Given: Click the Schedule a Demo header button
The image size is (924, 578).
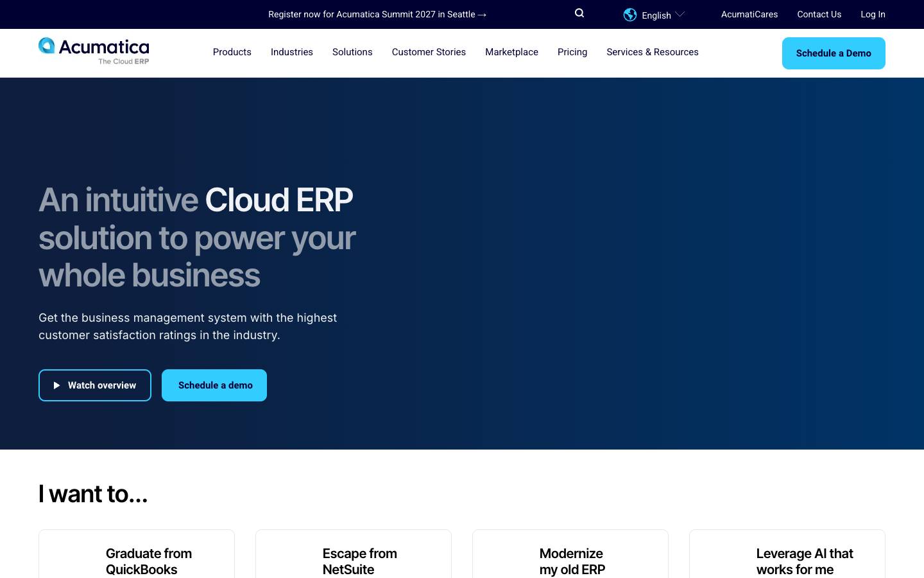Looking at the screenshot, I should click(x=834, y=53).
